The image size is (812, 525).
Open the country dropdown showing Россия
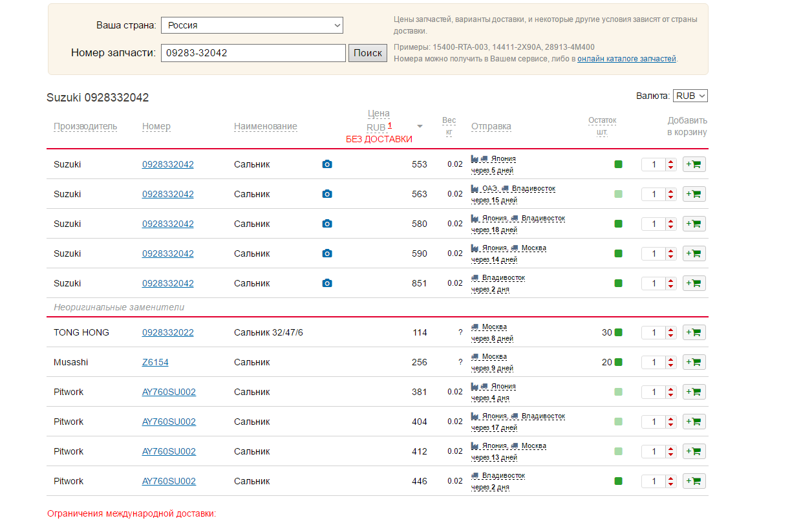pos(251,25)
